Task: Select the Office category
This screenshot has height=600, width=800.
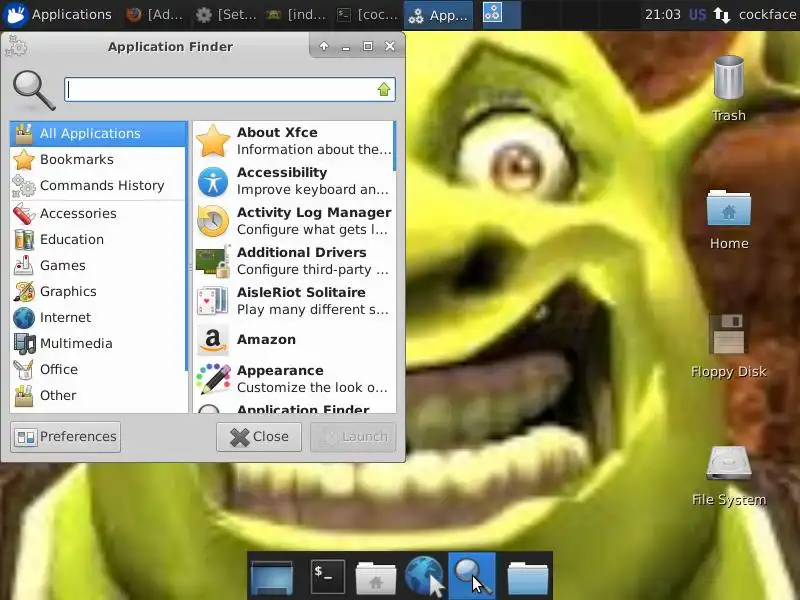Action: [x=98, y=369]
